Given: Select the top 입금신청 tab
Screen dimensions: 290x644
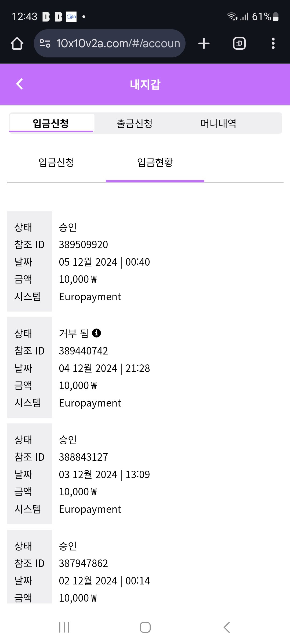Looking at the screenshot, I should coord(51,123).
